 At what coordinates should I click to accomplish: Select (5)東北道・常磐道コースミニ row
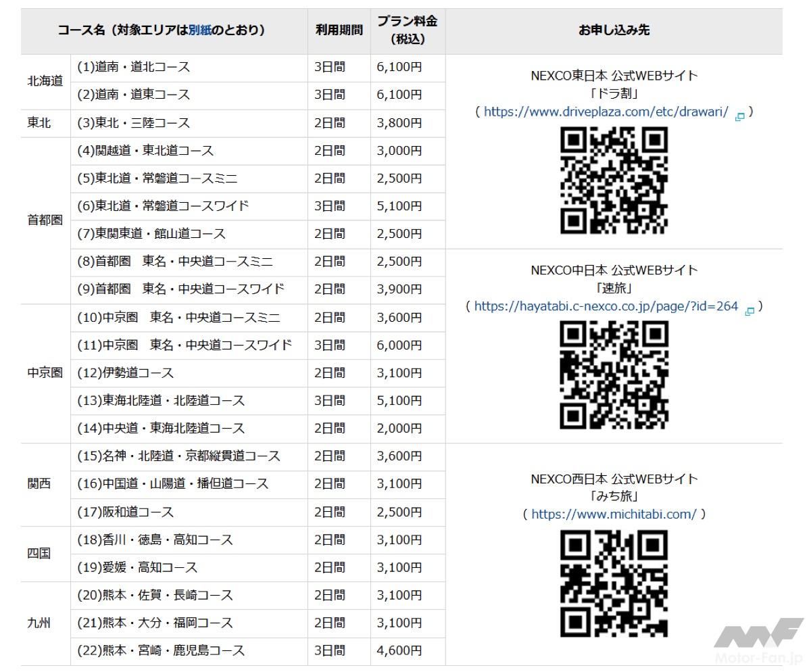coord(189,178)
